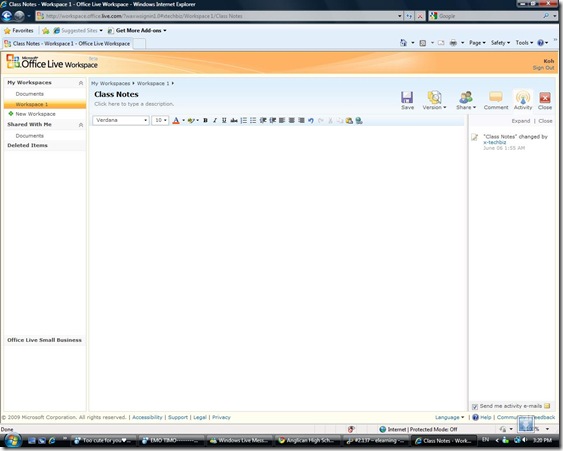Click the Windows Start button
Viewport: 563px width, 451px height.
(x=12, y=440)
